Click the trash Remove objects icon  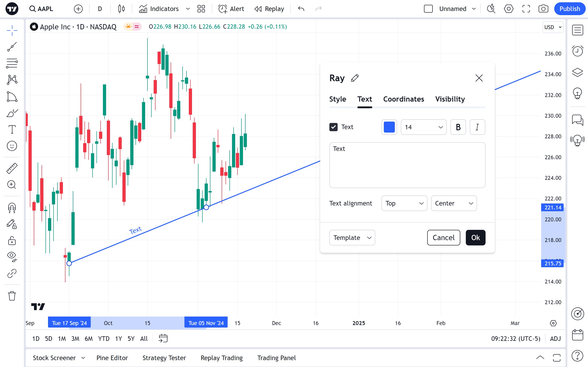[x=12, y=296]
